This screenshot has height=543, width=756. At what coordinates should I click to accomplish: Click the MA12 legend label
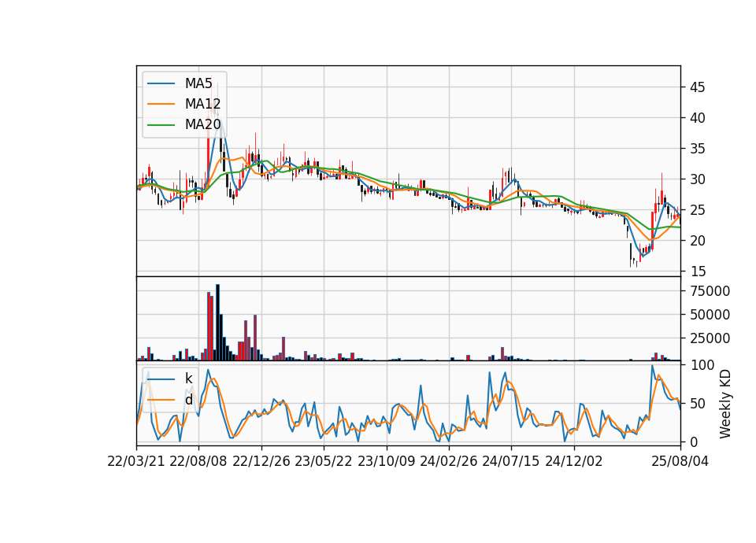pos(202,104)
